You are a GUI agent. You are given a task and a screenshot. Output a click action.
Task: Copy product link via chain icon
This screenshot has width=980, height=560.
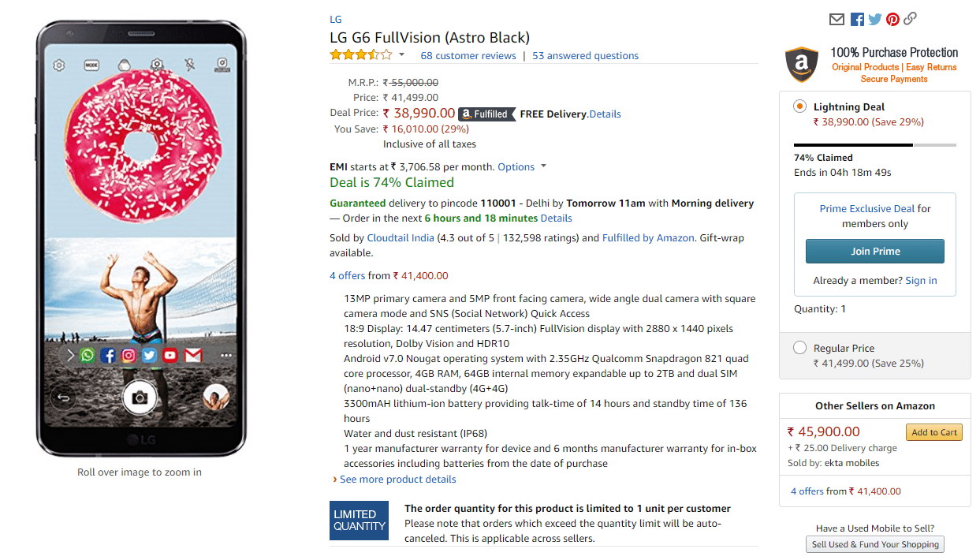click(911, 19)
